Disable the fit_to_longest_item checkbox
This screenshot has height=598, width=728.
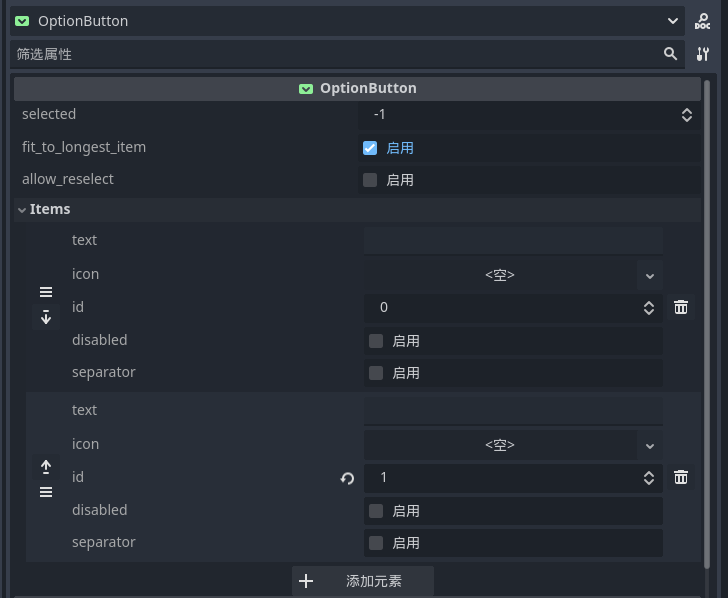(370, 148)
